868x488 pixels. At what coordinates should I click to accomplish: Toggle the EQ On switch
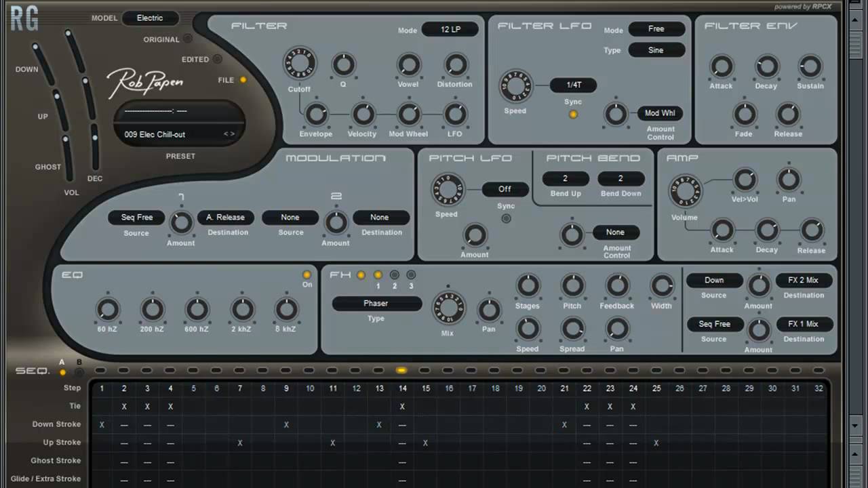[x=307, y=275]
